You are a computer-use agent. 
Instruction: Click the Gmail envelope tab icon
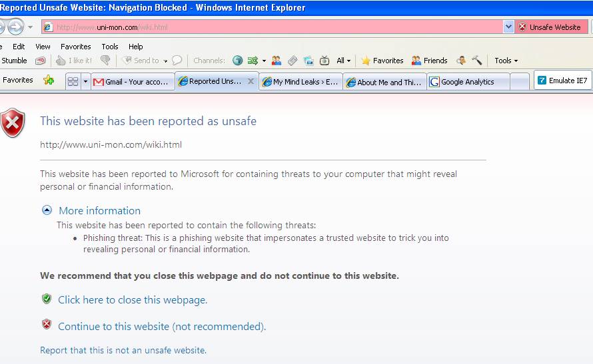coord(99,82)
